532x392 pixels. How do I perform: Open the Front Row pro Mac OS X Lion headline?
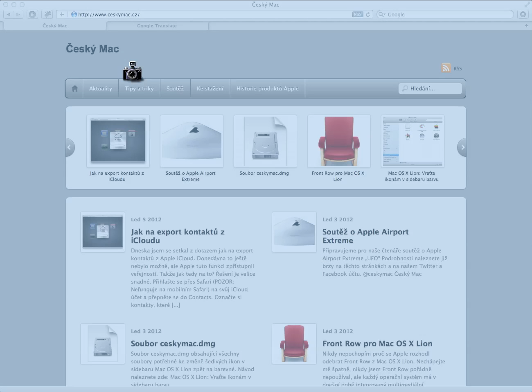pos(377,344)
